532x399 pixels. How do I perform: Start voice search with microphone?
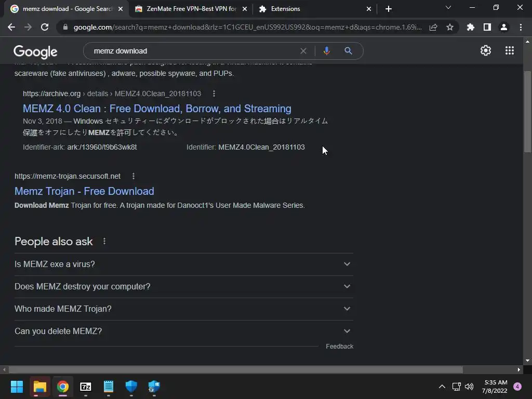tap(326, 51)
